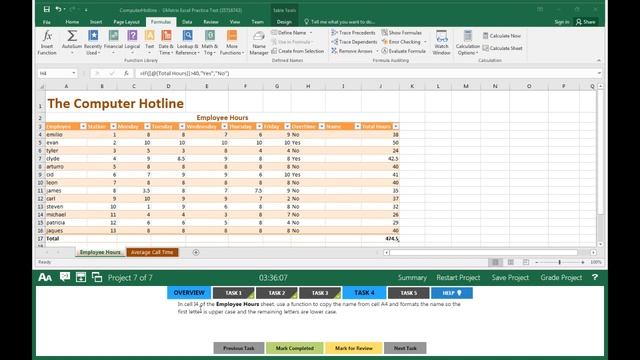Open the Watch Window
The width and height of the screenshot is (640, 360).
tap(441, 42)
